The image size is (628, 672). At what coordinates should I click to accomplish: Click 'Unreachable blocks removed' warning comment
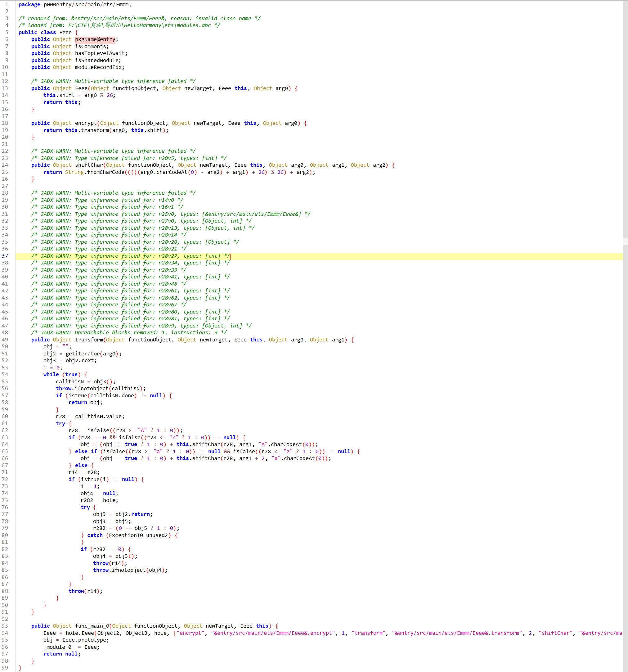pyautogui.click(x=129, y=333)
